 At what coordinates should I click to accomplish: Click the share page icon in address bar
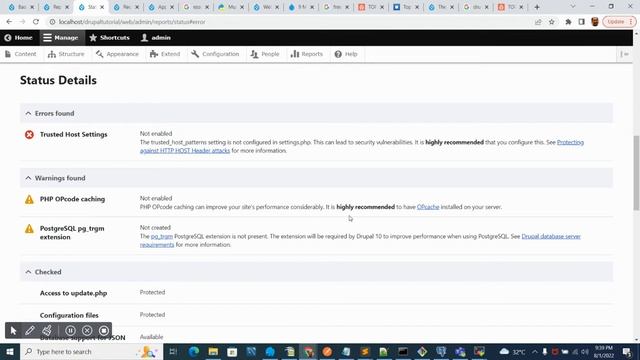coord(538,22)
